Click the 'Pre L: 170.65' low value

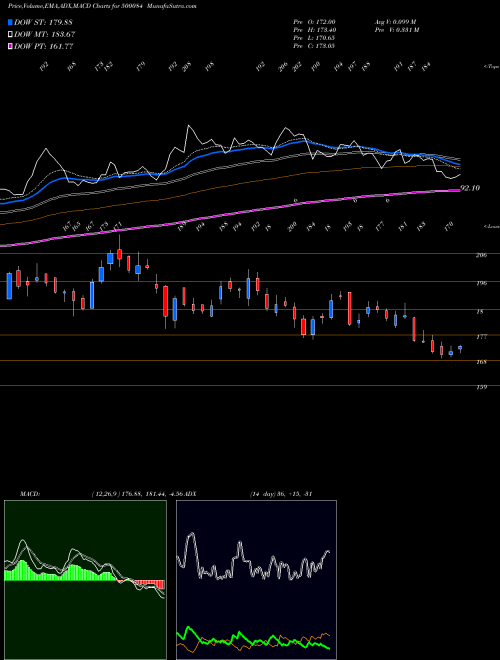coord(314,38)
